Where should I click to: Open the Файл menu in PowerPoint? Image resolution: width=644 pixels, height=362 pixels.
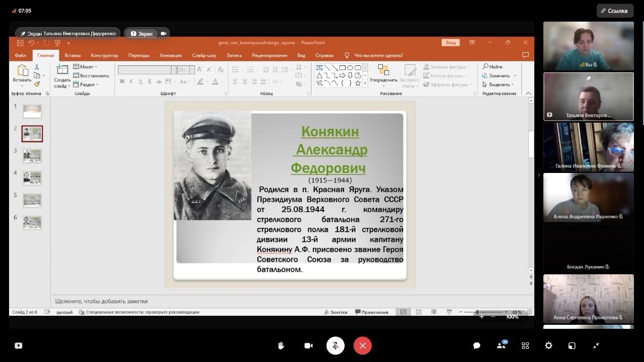click(21, 55)
